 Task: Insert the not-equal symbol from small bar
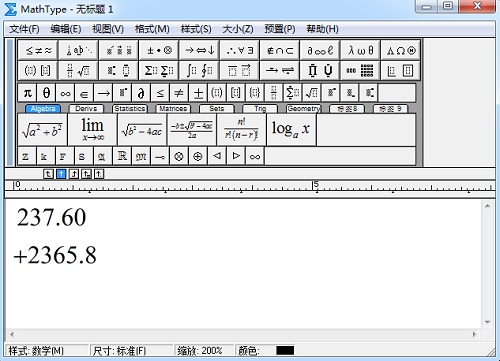[x=179, y=93]
